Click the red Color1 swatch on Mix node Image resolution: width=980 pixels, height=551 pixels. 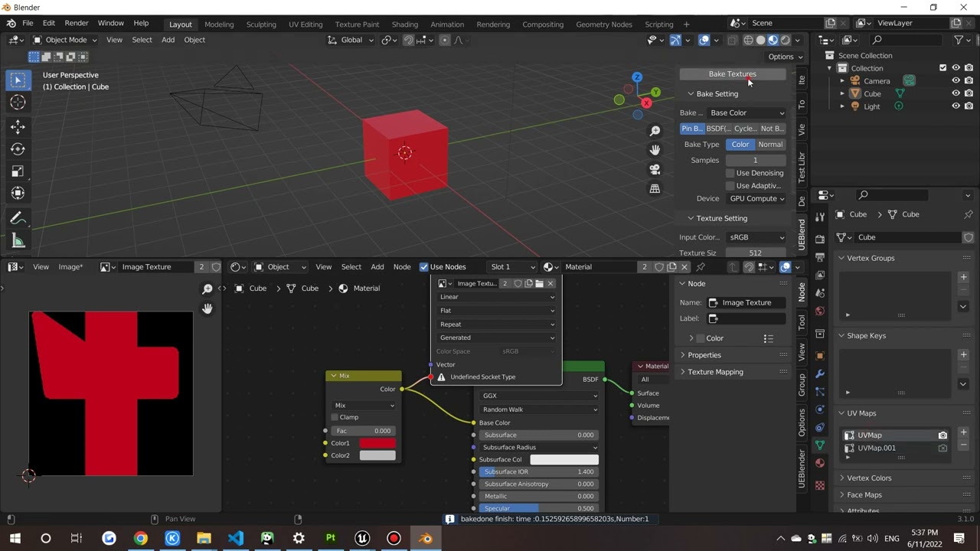[x=377, y=443]
